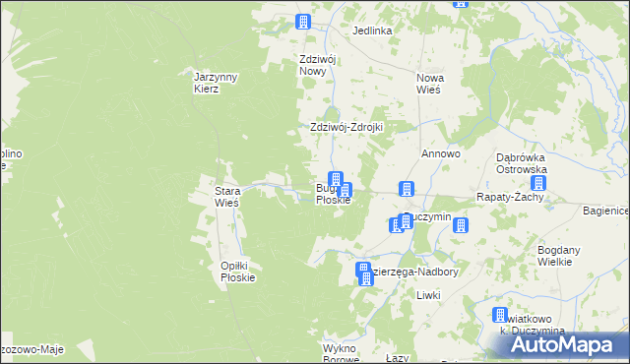
Task: Click the Dąbrówka Ostrowska place label
Action: coord(522,163)
